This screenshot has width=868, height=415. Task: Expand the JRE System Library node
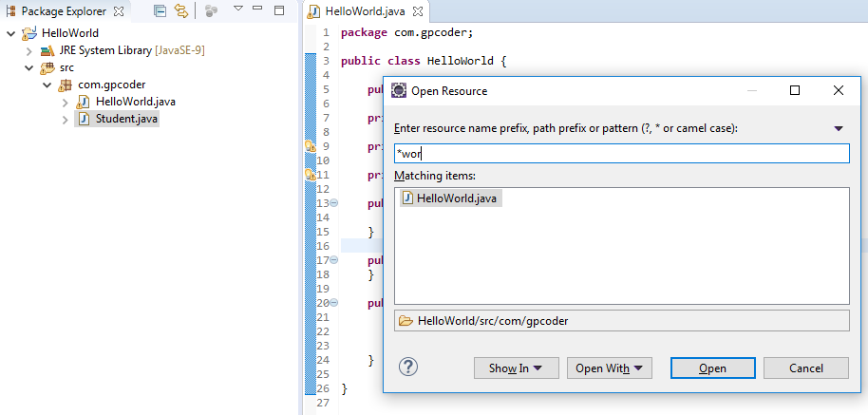pos(28,50)
